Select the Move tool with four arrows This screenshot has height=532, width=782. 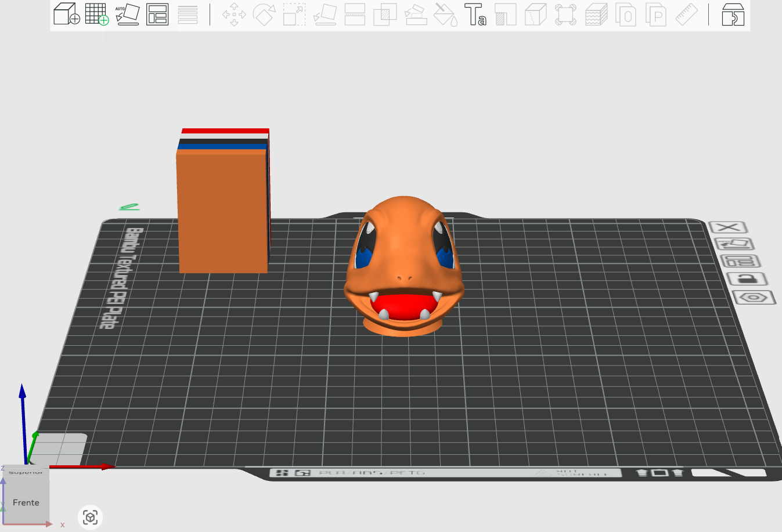pyautogui.click(x=234, y=14)
